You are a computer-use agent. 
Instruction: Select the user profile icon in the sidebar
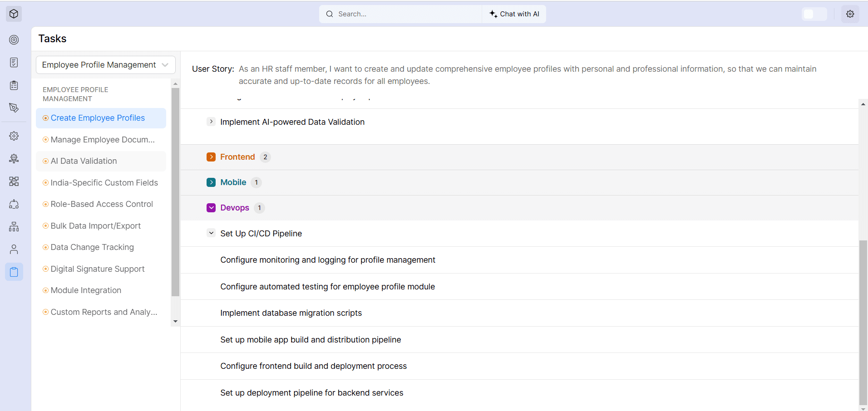[x=14, y=249]
